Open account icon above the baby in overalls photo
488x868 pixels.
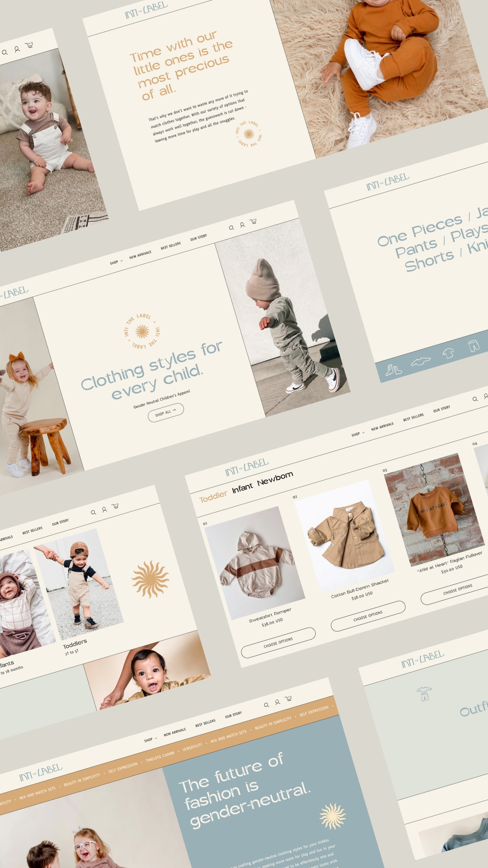click(17, 49)
